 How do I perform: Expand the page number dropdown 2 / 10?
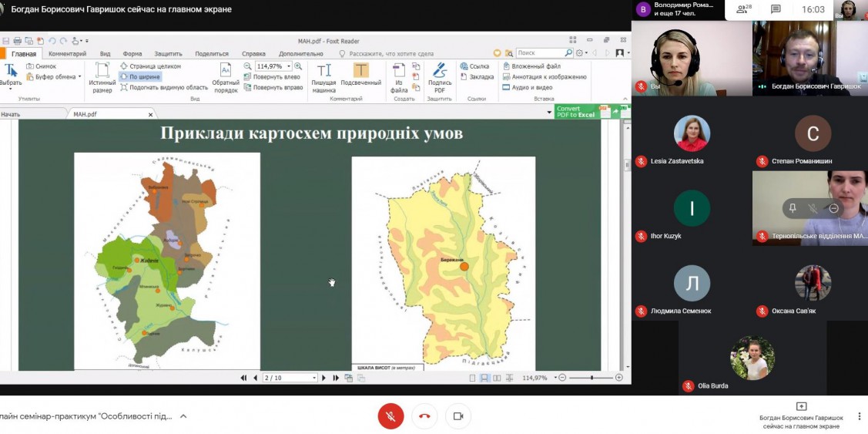coord(313,378)
